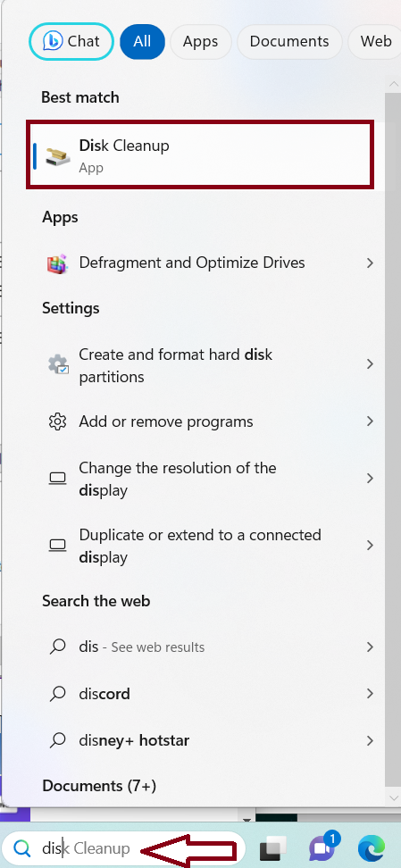Image resolution: width=401 pixels, height=868 pixels.
Task: Switch to the Apps filter tab
Action: coord(200,41)
